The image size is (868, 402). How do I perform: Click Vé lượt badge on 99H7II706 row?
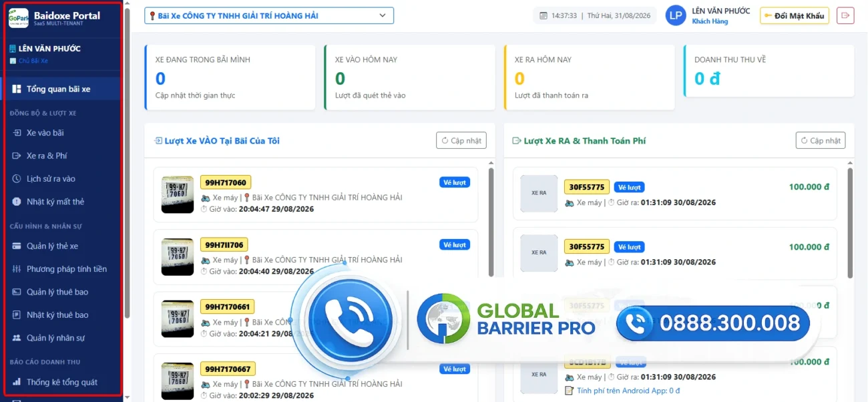[455, 245]
